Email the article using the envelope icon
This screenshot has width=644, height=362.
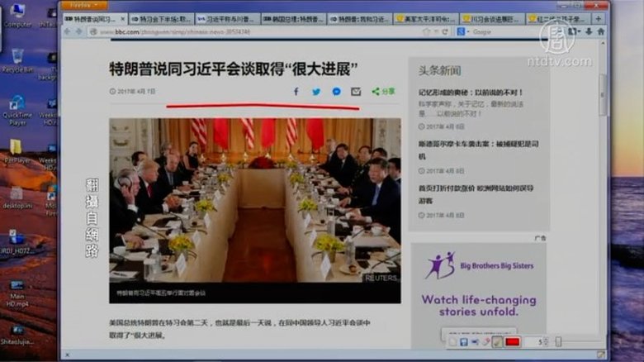[356, 92]
